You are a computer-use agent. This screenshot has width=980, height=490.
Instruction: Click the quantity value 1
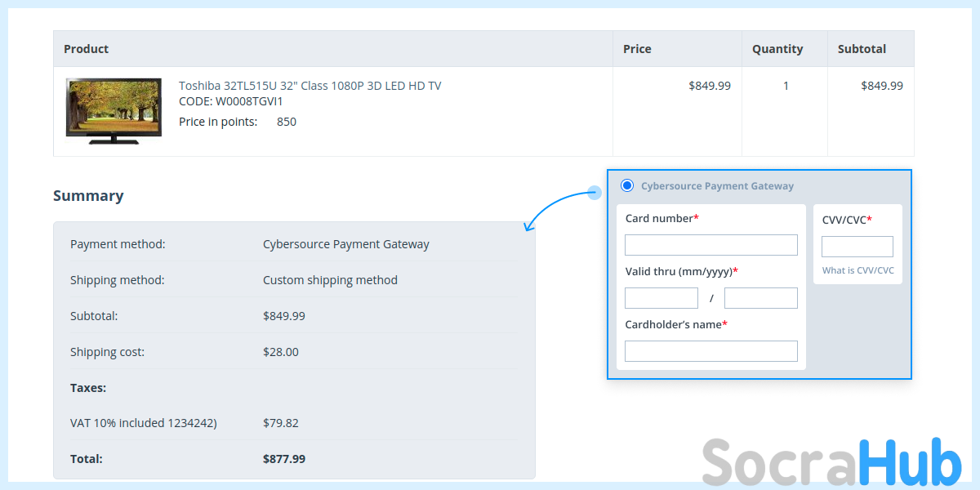tap(786, 86)
